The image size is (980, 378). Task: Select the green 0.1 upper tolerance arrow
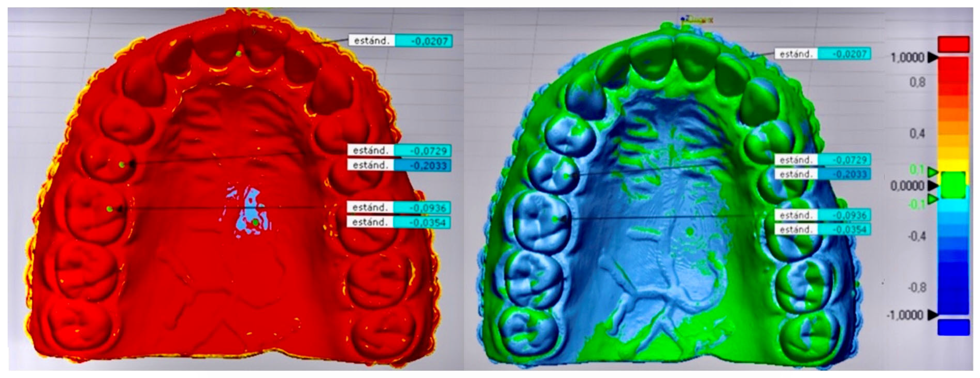pos(933,173)
